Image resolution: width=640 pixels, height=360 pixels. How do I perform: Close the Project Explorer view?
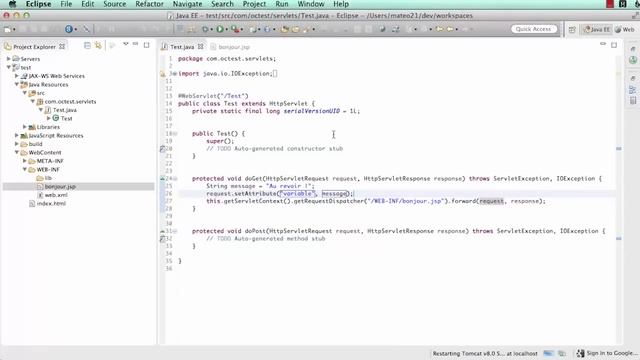coord(62,47)
